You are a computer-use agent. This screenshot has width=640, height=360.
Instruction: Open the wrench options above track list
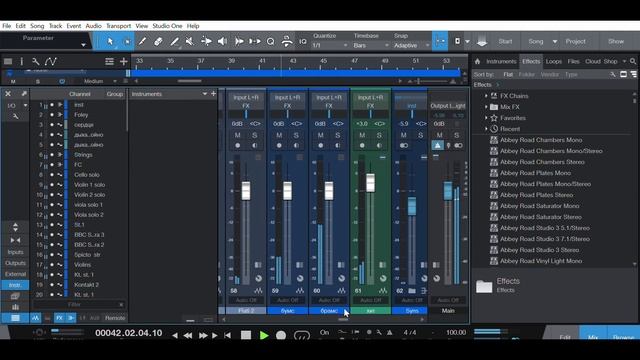coord(36,62)
